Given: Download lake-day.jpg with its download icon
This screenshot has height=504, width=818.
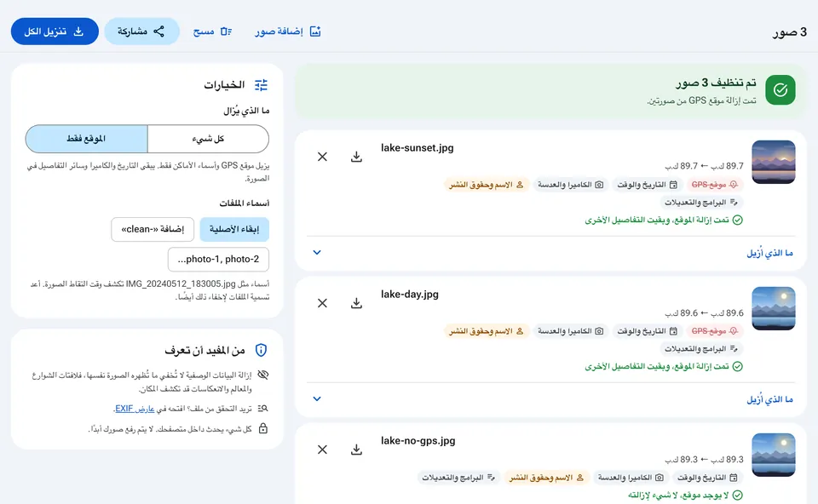Looking at the screenshot, I should (356, 303).
